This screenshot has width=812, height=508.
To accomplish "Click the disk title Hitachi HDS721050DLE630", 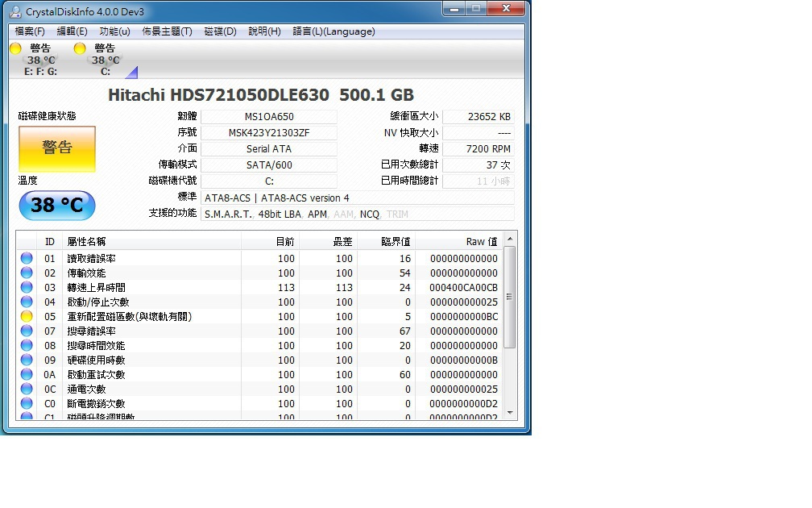I will point(261,95).
